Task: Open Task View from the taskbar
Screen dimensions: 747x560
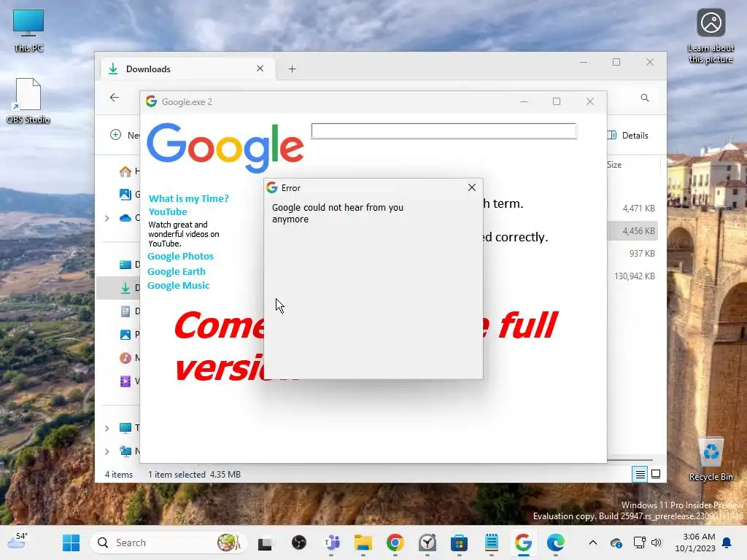Action: (x=266, y=542)
